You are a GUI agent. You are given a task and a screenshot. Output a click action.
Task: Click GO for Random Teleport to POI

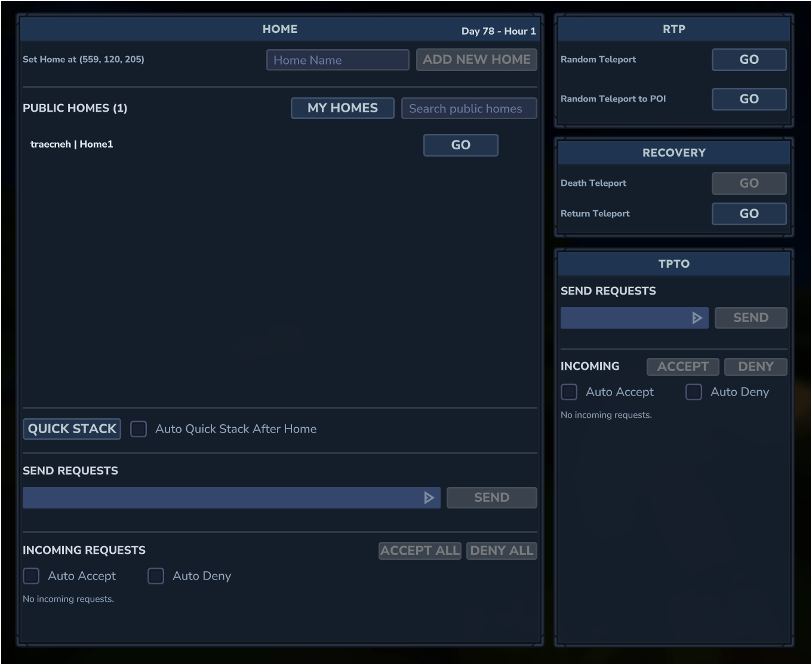[749, 99]
